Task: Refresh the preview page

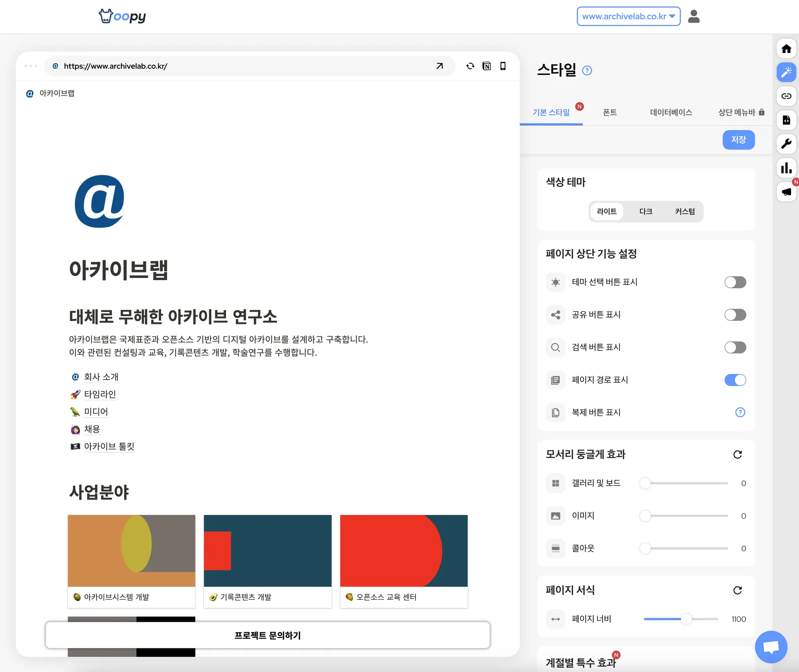Action: point(470,66)
